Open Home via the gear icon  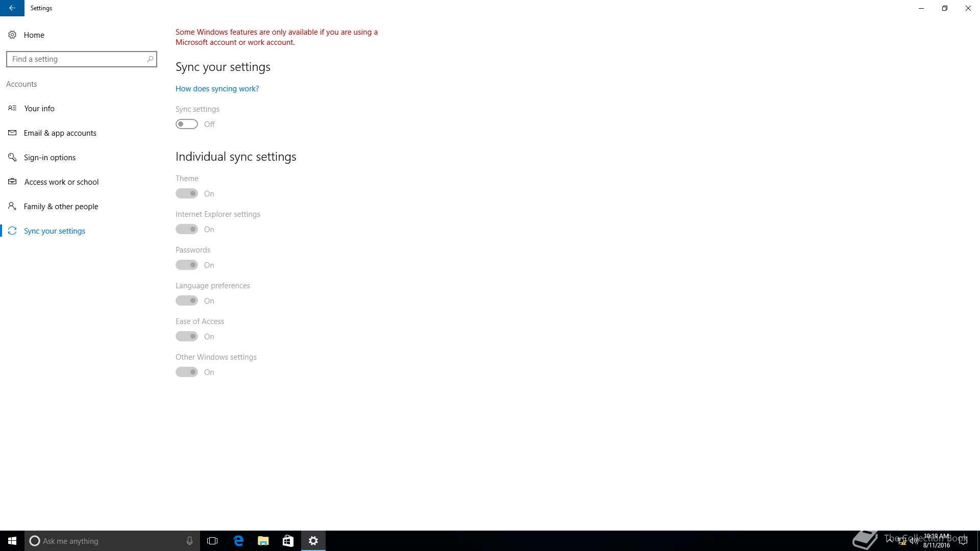[x=12, y=35]
